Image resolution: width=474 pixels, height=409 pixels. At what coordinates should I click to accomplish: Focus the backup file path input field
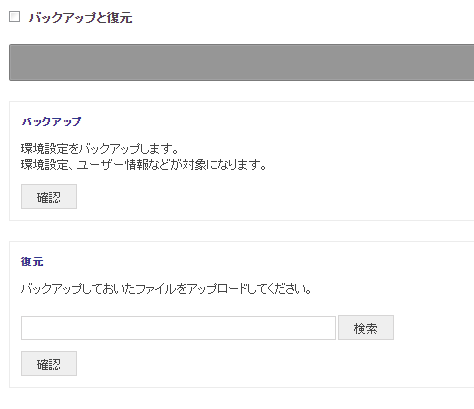178,328
